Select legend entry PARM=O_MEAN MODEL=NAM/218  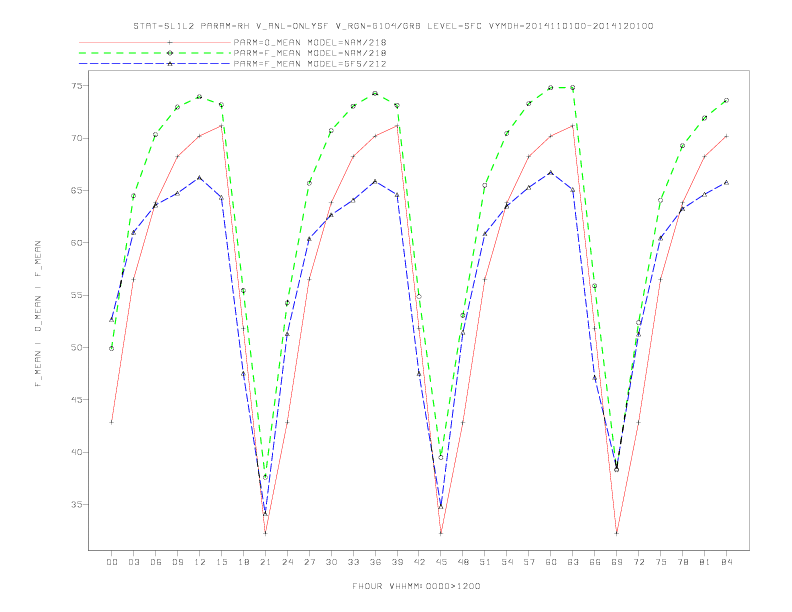pyautogui.click(x=310, y=42)
